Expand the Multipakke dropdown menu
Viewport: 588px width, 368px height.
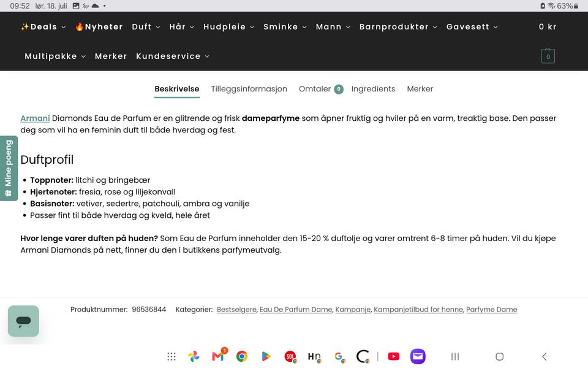coord(55,56)
